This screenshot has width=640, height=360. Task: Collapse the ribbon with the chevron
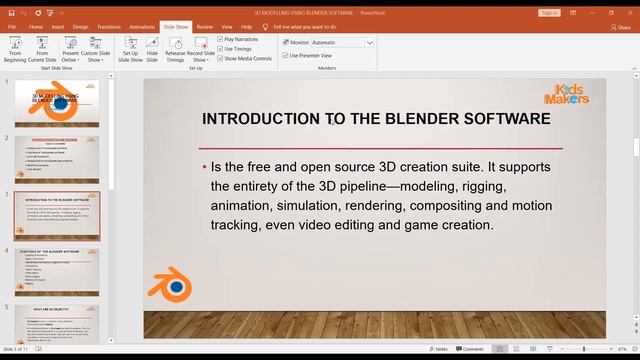pos(634,69)
